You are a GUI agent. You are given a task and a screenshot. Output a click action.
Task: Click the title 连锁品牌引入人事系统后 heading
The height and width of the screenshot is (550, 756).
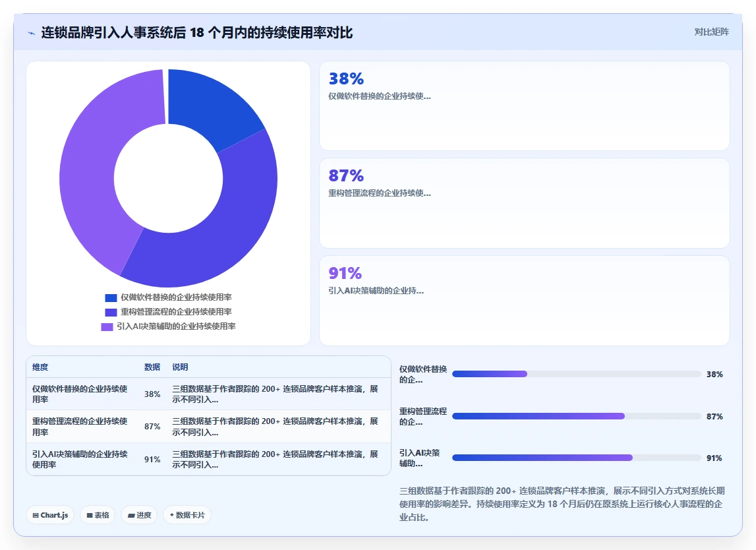(196, 33)
